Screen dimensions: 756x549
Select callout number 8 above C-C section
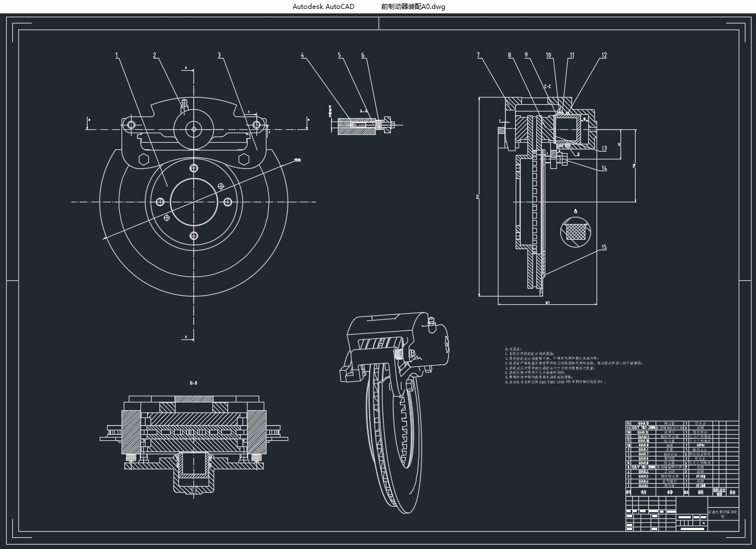[510, 55]
